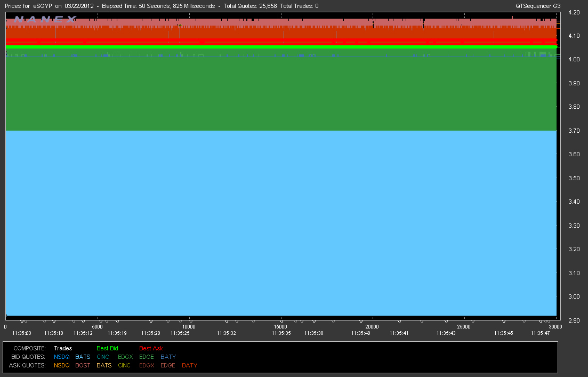
Task: Click the bright green Best Bid line
Action: (281, 47)
